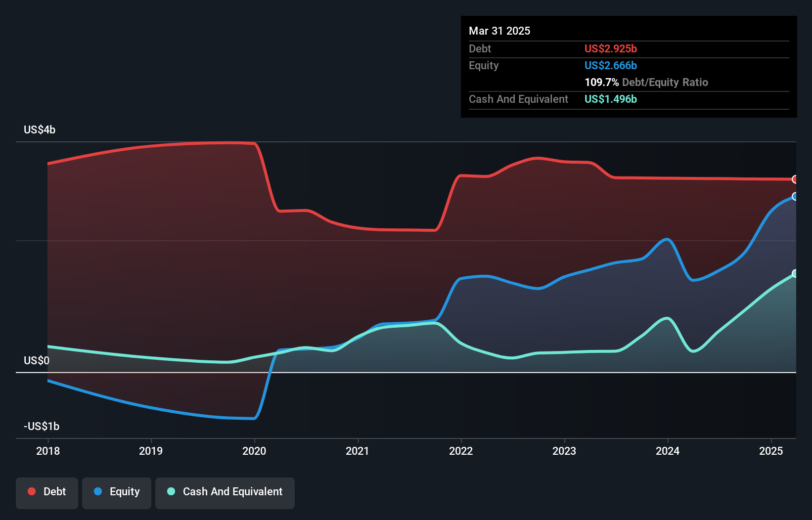This screenshot has width=812, height=520.
Task: Click the US$2.666b equity value
Action: point(611,66)
